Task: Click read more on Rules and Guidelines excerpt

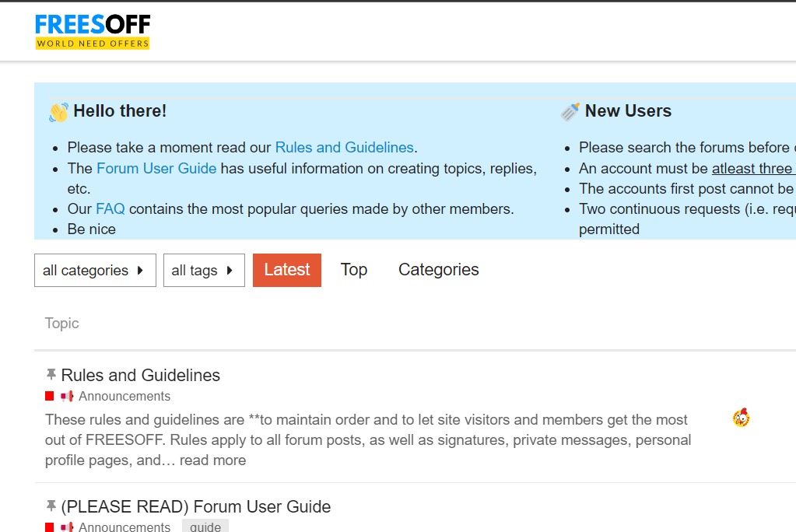Action: 212,460
